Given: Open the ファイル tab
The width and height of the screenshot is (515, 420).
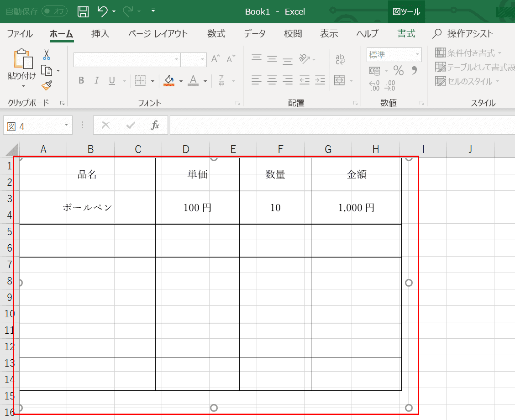Looking at the screenshot, I should [20, 33].
